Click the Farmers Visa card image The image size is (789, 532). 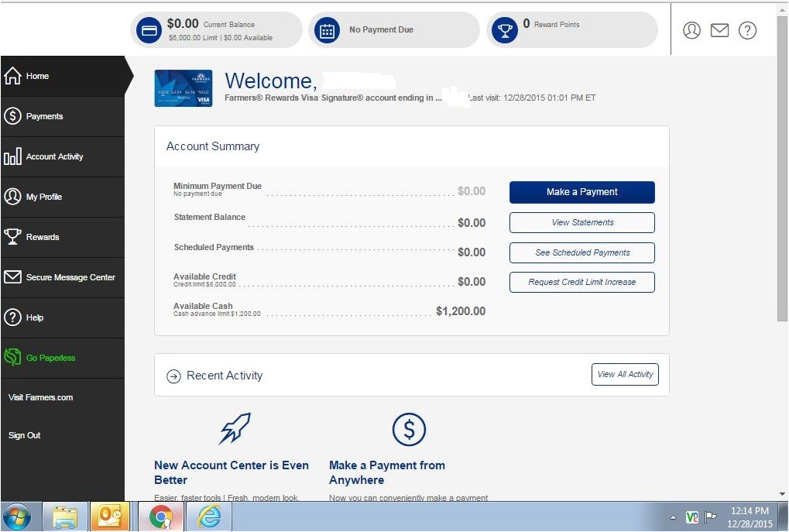(184, 88)
